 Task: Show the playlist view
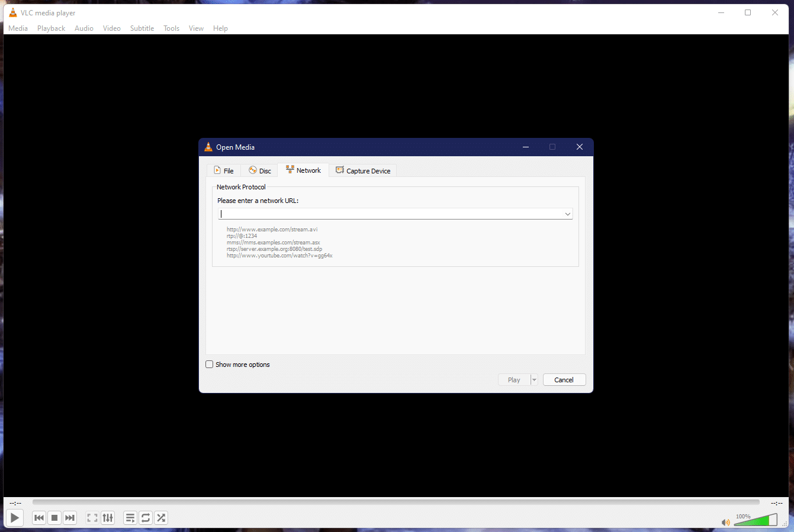click(130, 517)
